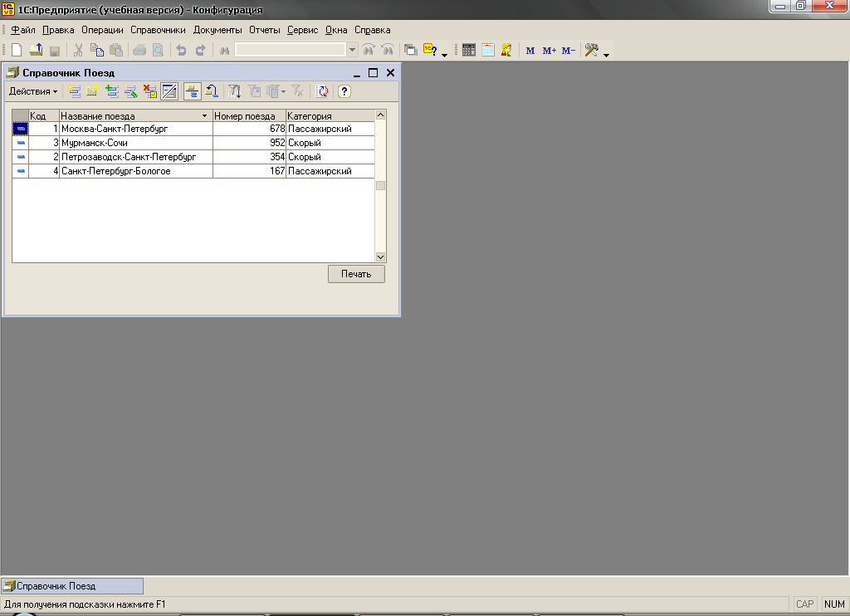
Task: Toggle the edit-in-dialog mode button
Action: [169, 91]
